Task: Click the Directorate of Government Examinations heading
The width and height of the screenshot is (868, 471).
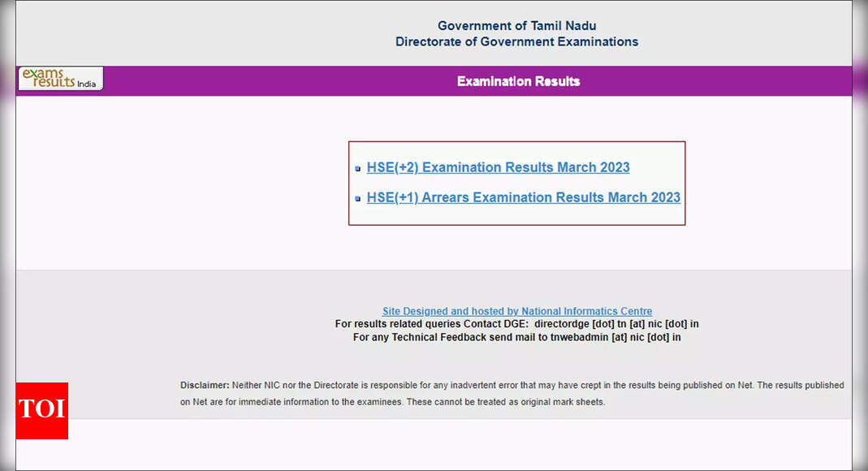Action: pos(516,41)
